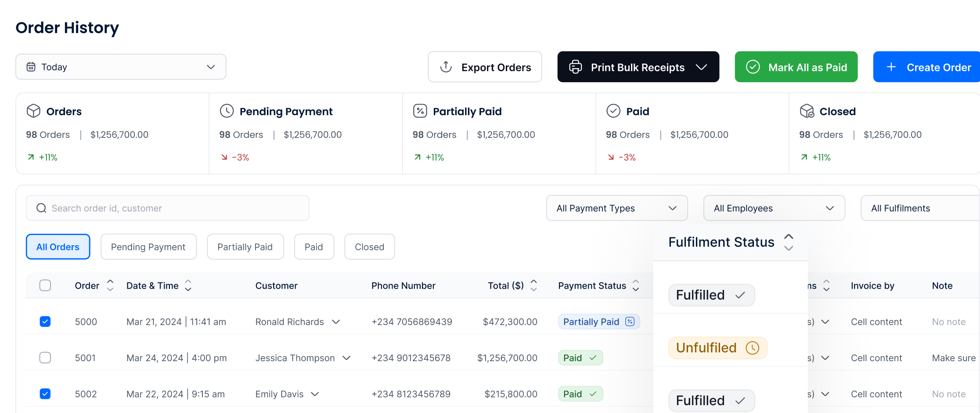Click the checkmark circle icon on Mark All as Paid
Screen dimensions: 980x413
pos(753,67)
